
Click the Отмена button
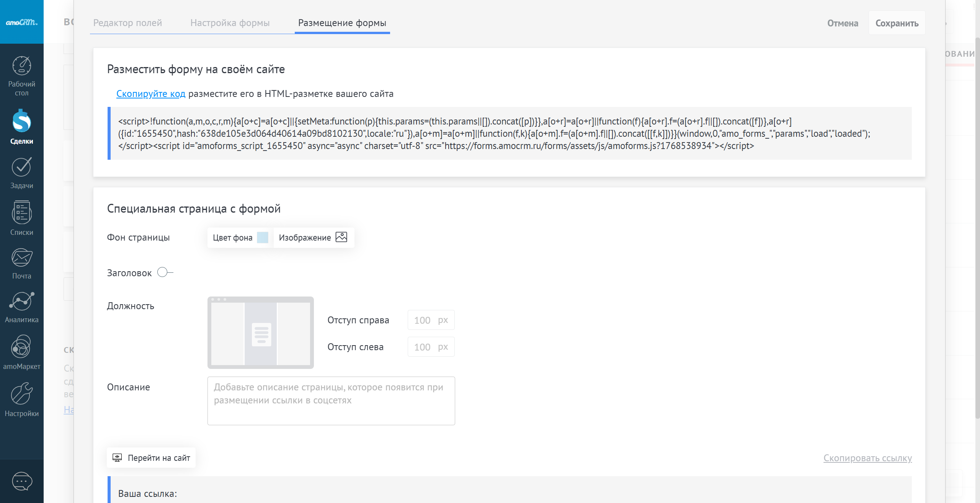click(x=843, y=23)
